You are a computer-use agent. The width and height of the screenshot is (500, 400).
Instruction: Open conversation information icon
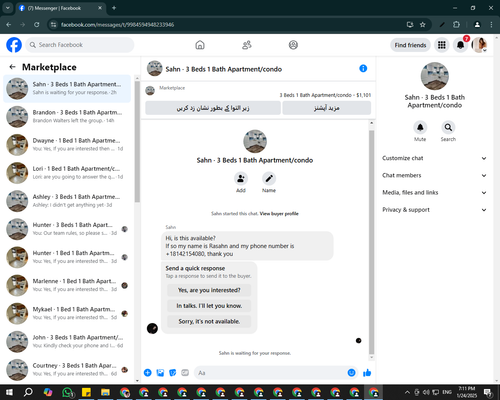[363, 68]
